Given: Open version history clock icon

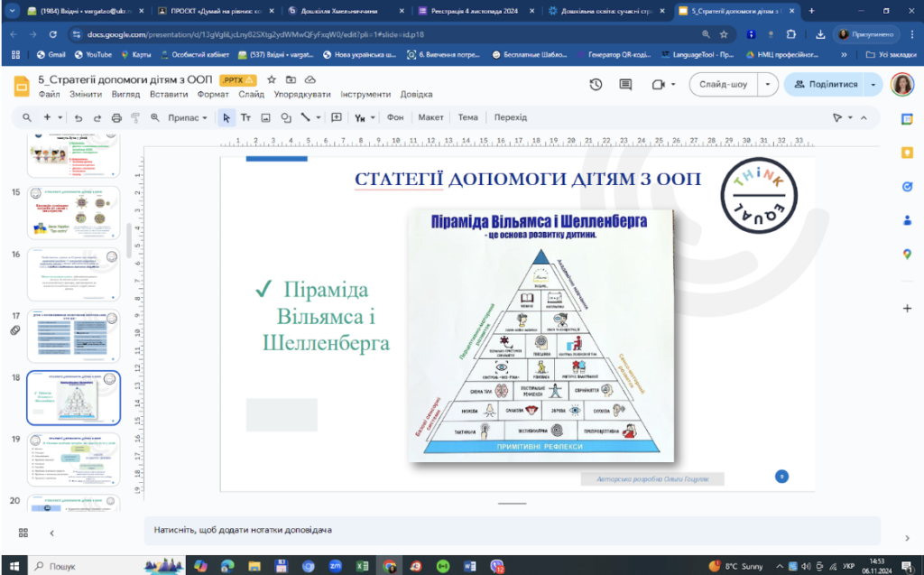Looking at the screenshot, I should tap(596, 84).
